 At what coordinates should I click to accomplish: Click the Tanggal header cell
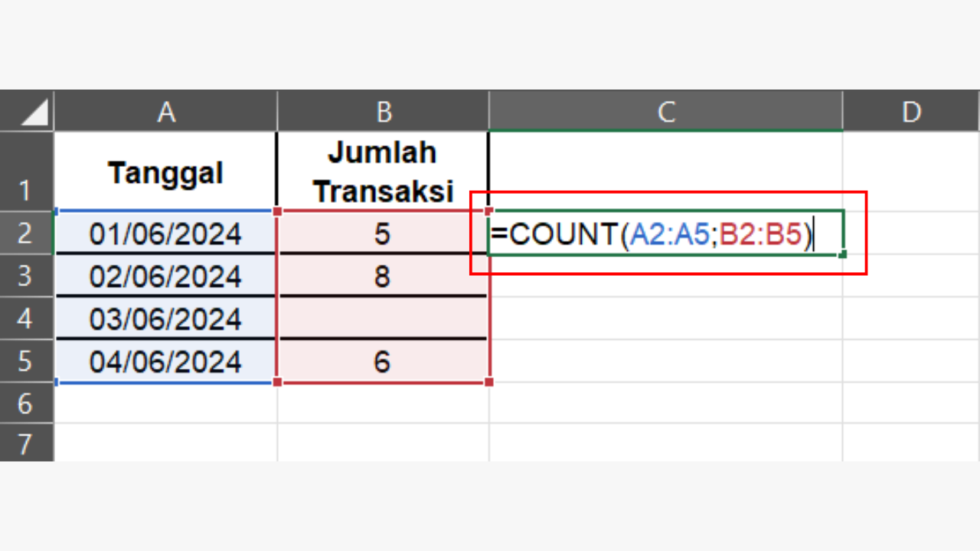pos(165,171)
